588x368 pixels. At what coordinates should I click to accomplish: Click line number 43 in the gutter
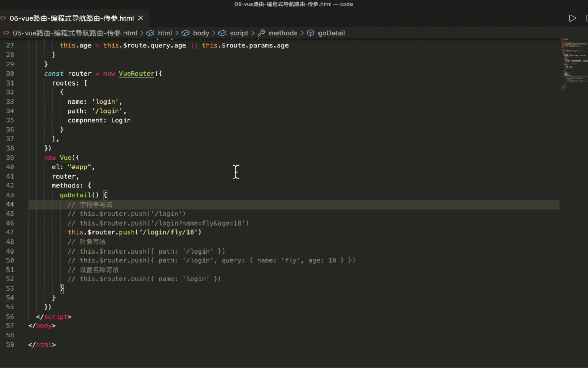click(10, 195)
